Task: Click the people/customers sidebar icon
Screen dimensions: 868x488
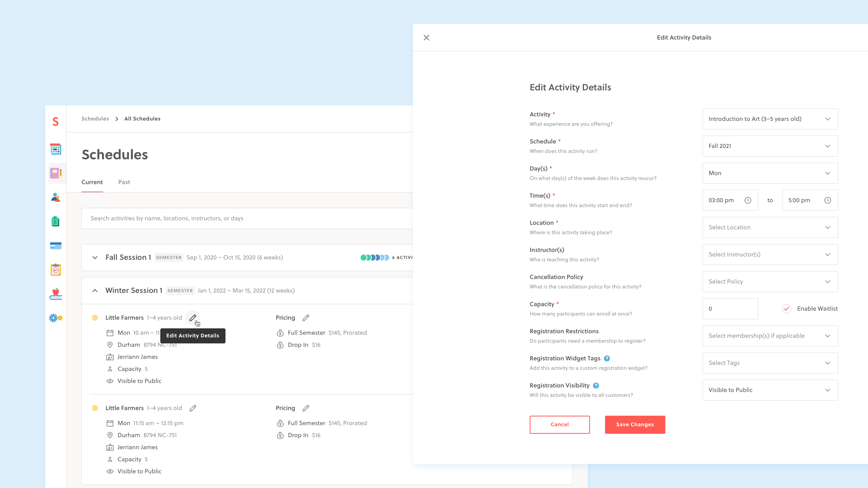Action: [x=56, y=197]
